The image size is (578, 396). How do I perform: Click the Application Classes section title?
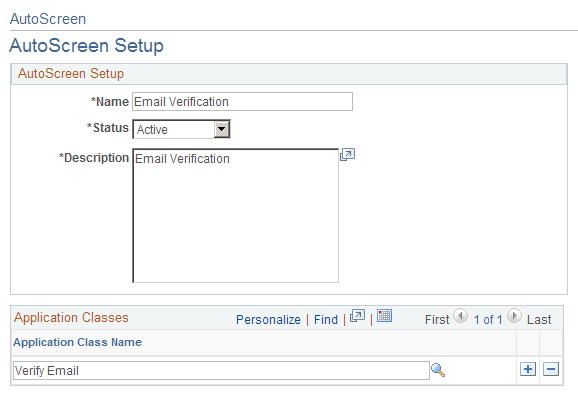71,317
